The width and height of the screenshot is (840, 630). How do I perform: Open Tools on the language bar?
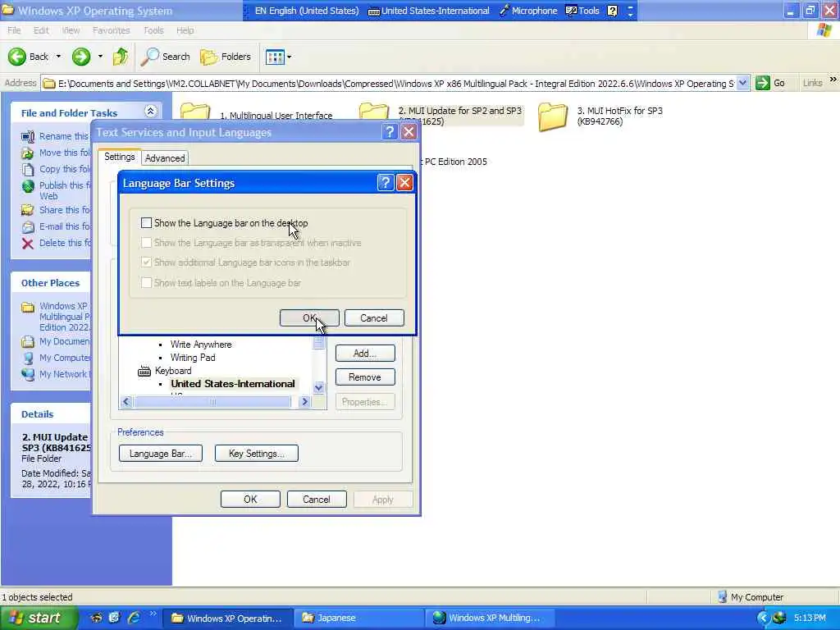(x=583, y=10)
